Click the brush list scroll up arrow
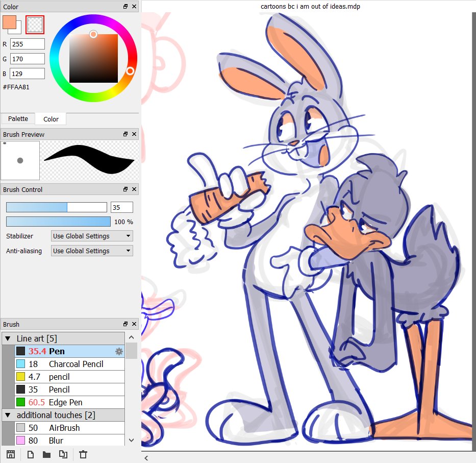 (x=132, y=337)
